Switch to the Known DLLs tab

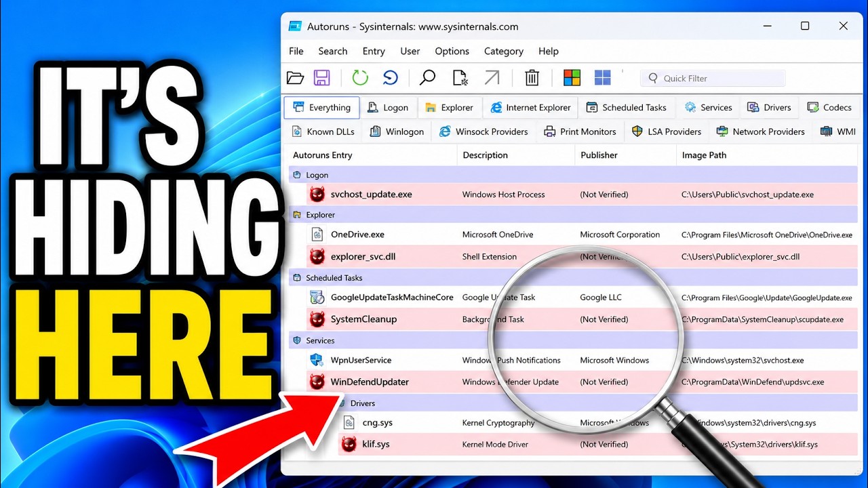tap(323, 131)
